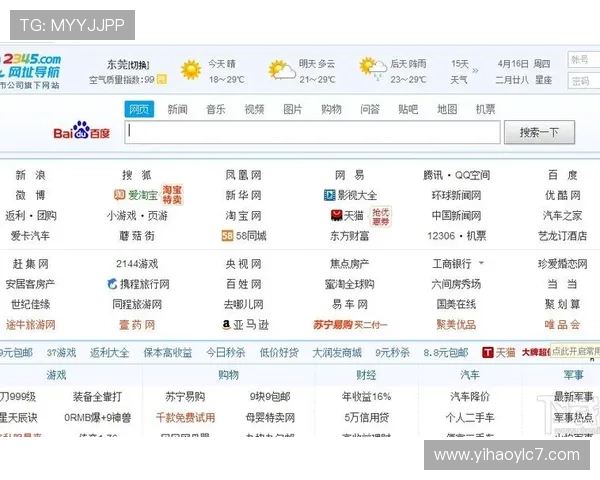Image resolution: width=600 pixels, height=480 pixels.
Task: Open the 唯品会 link
Action: pyautogui.click(x=562, y=325)
